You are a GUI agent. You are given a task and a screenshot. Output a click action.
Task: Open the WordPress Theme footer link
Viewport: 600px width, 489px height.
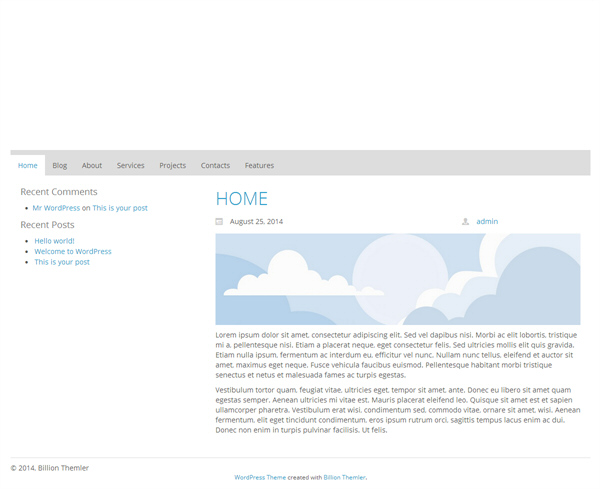click(x=260, y=477)
